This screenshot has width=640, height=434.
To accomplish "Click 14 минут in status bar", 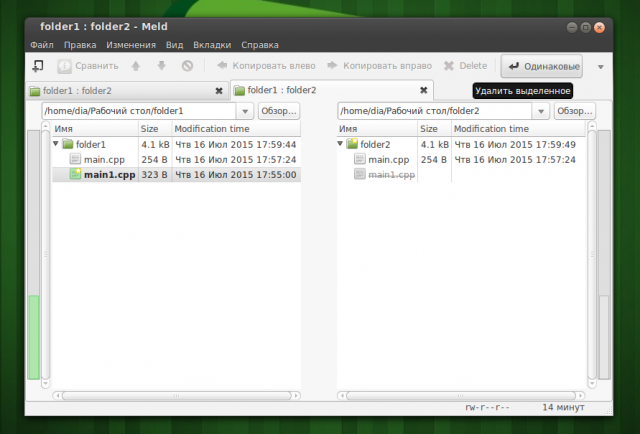I will click(x=563, y=407).
